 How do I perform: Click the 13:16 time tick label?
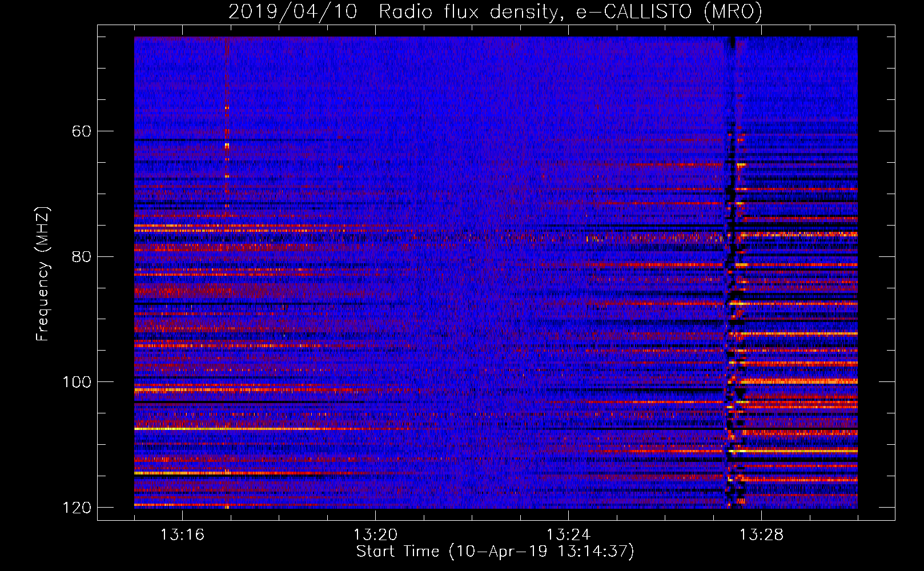[x=182, y=535]
